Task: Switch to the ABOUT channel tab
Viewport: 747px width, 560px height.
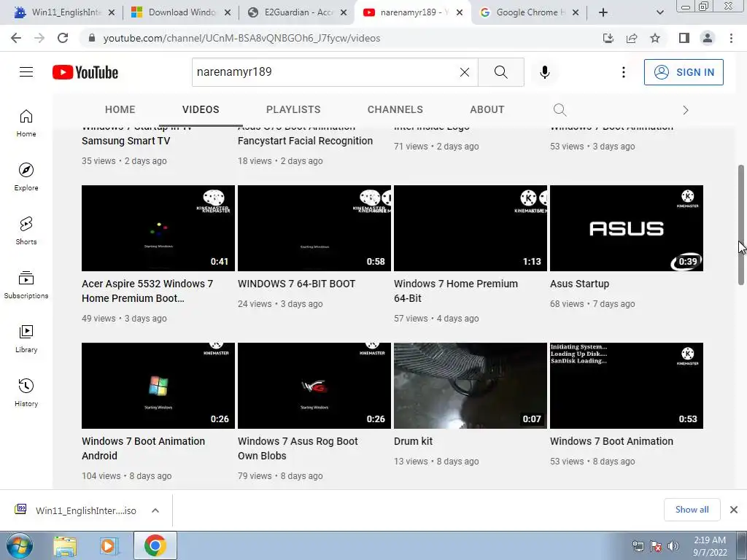Action: point(487,109)
